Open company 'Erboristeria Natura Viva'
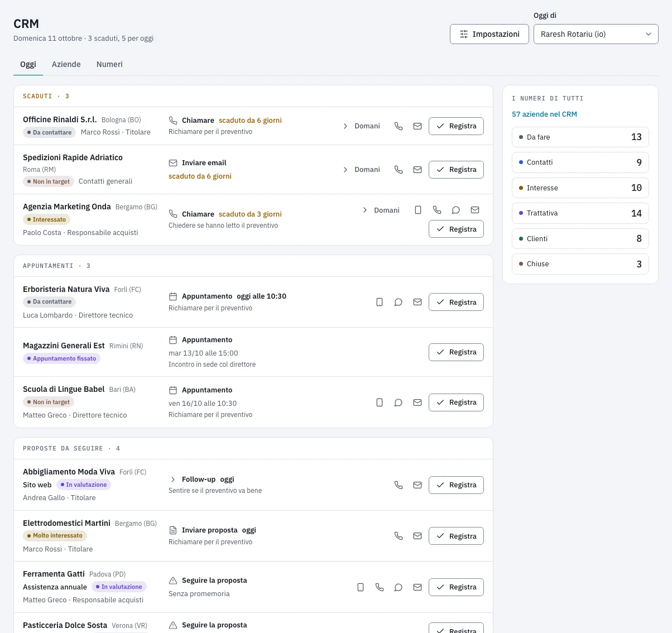This screenshot has height=633, width=672. click(66, 289)
